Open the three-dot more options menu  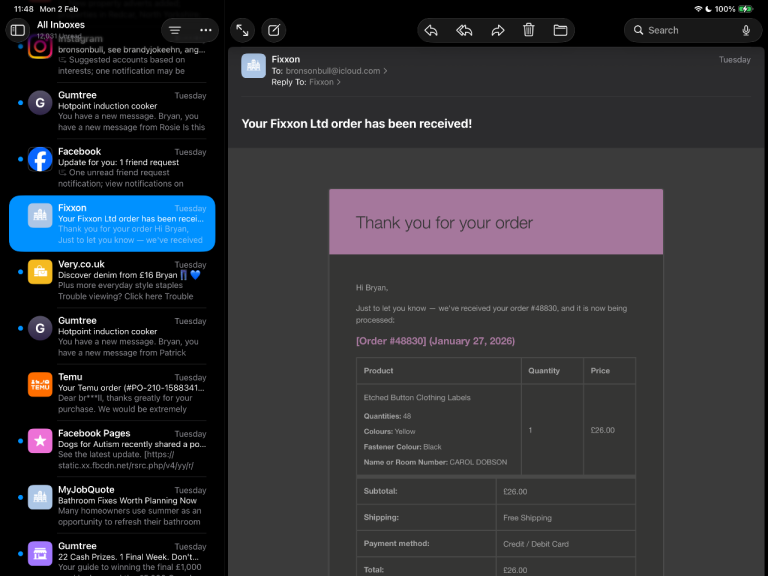[x=206, y=30]
